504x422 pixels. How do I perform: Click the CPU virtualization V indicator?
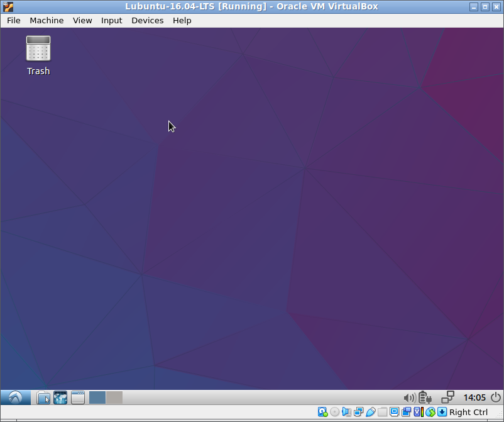(418, 412)
